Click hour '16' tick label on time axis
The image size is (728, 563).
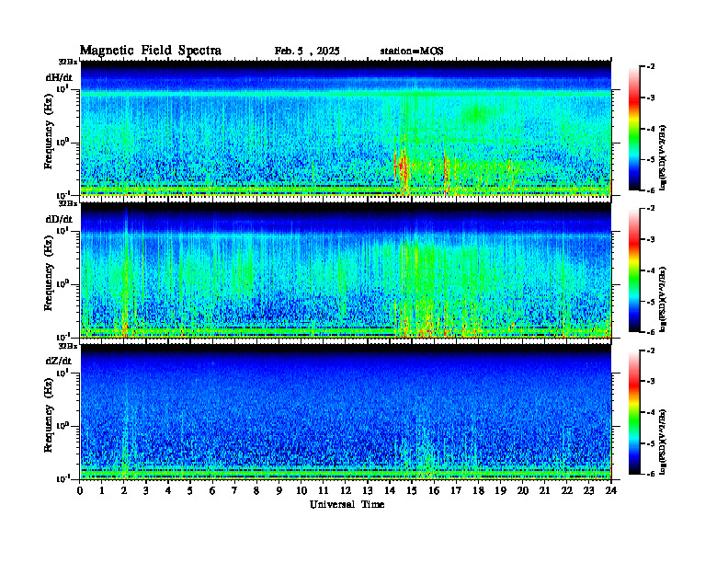pos(434,491)
